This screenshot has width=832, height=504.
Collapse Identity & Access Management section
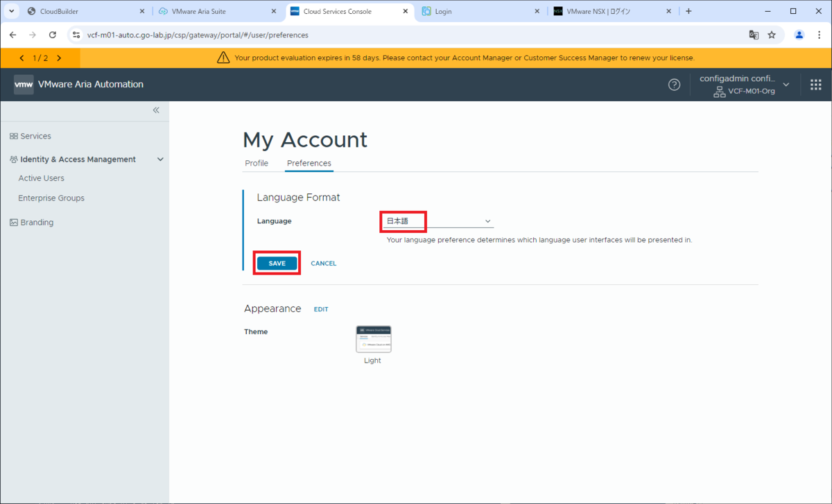pos(160,159)
